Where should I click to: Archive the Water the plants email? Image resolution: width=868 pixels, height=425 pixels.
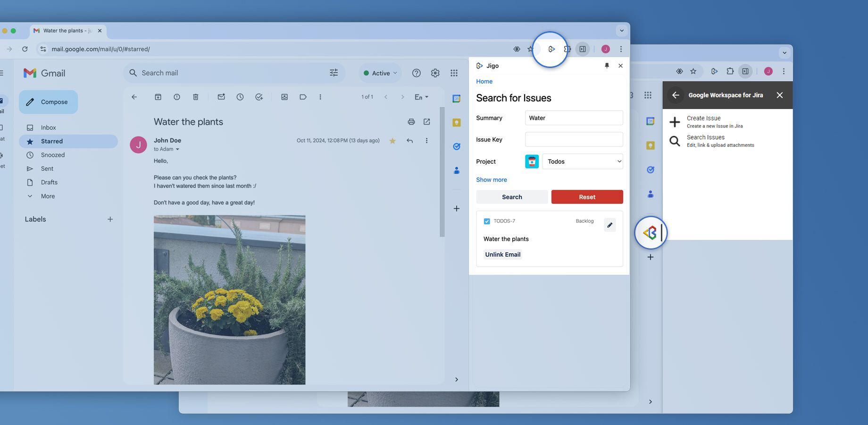(158, 97)
